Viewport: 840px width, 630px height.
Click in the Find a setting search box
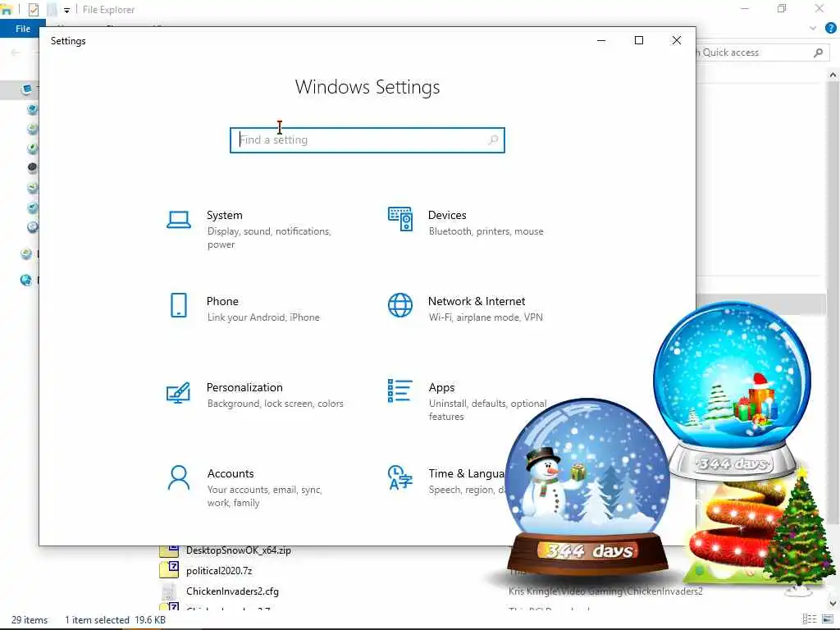[367, 139]
